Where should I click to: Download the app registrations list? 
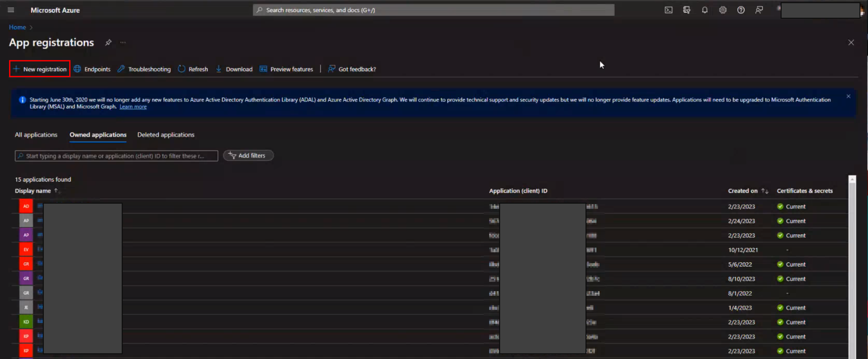(x=234, y=69)
